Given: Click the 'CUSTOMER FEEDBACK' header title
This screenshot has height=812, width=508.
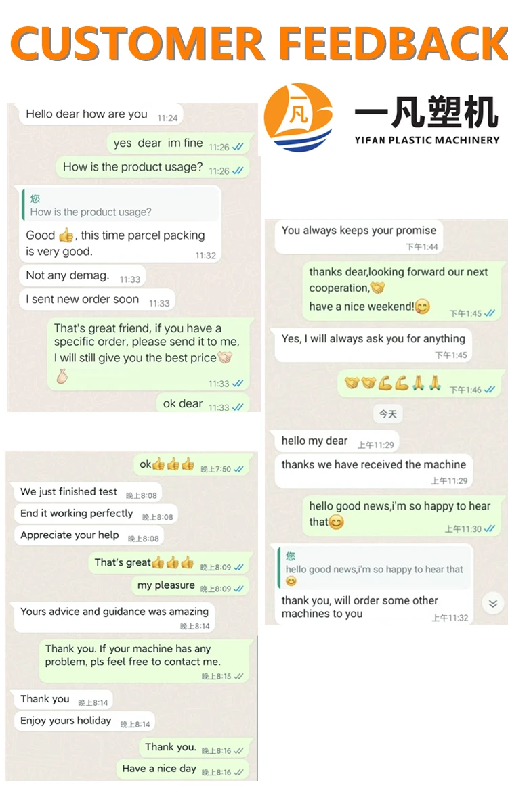Looking at the screenshot, I should pos(257,44).
